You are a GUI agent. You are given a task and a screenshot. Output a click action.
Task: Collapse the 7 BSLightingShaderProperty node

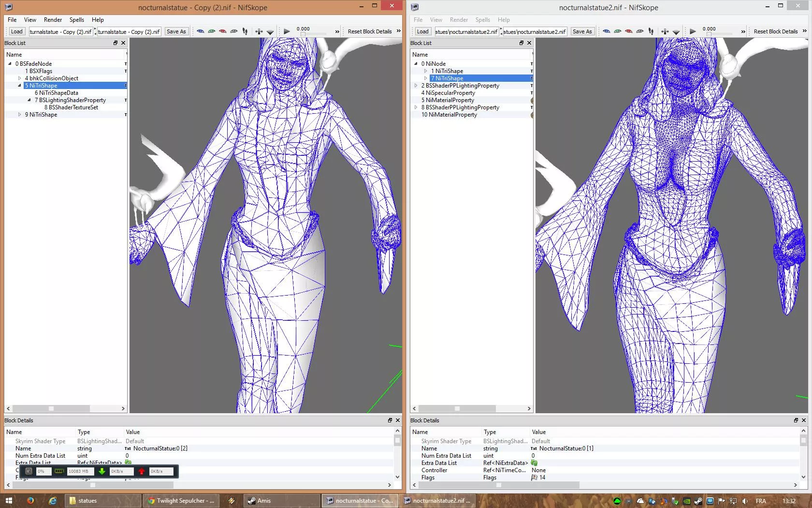click(29, 100)
